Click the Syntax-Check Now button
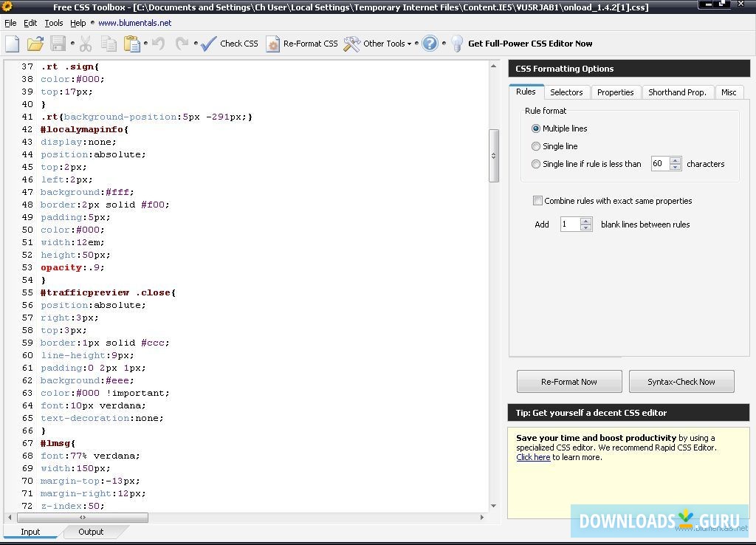The height and width of the screenshot is (545, 756). click(x=681, y=381)
